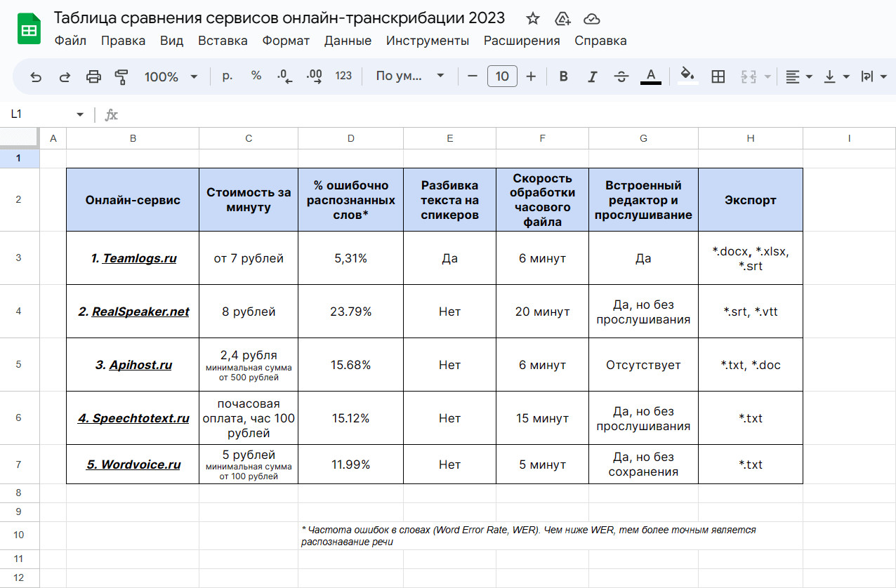Screen dimensions: 896x588
Task: Open the Google Sheets home icon
Action: [x=29, y=29]
